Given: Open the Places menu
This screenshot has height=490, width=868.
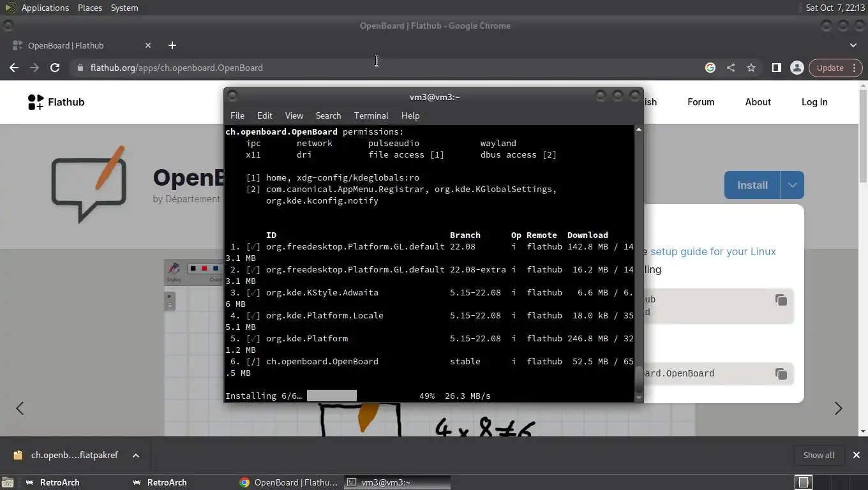Looking at the screenshot, I should (x=90, y=8).
